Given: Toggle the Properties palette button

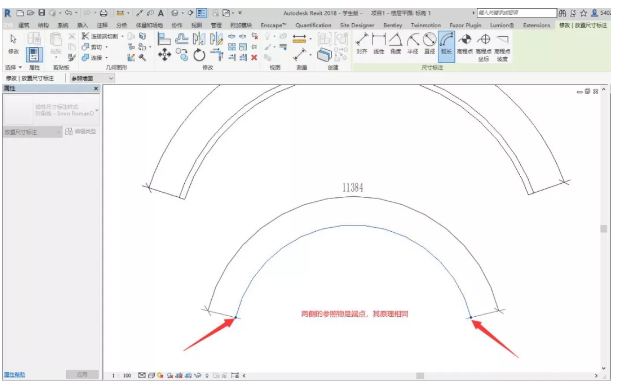Looking at the screenshot, I should coord(34,55).
